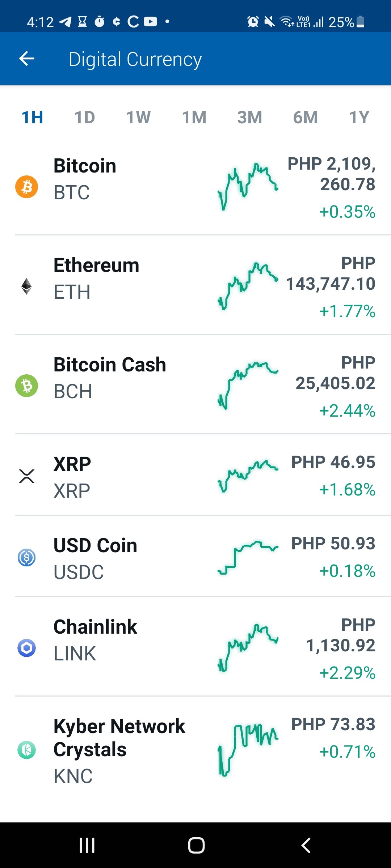
Task: Tap the Ethereum diamond icon
Action: (x=26, y=286)
